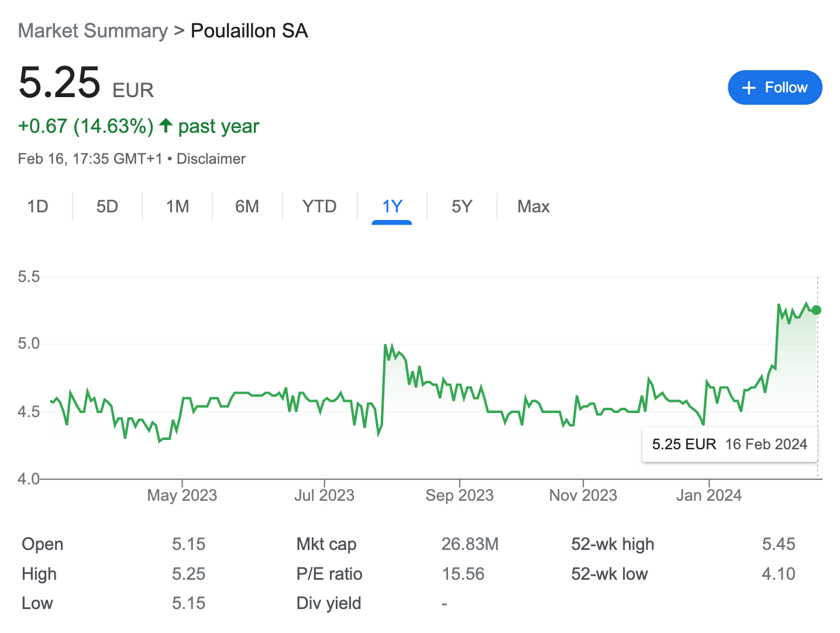Switch to the 1M chart range
This screenshot has height=633, width=840.
click(x=177, y=207)
